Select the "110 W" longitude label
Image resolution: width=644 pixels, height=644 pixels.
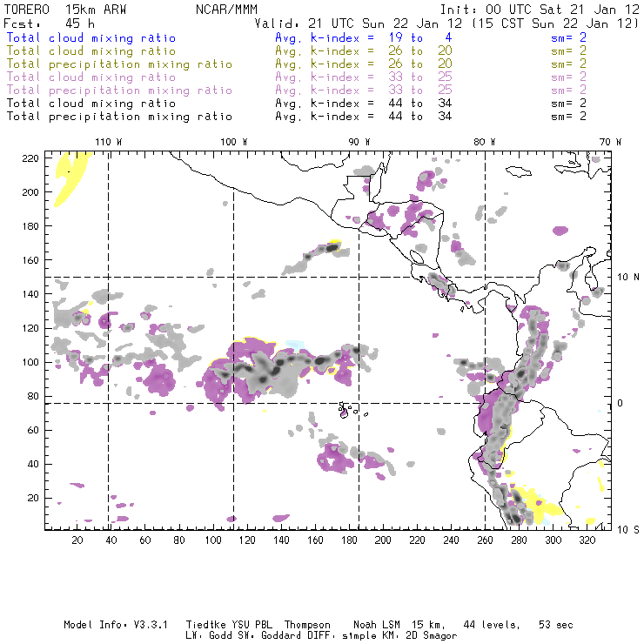point(109,142)
